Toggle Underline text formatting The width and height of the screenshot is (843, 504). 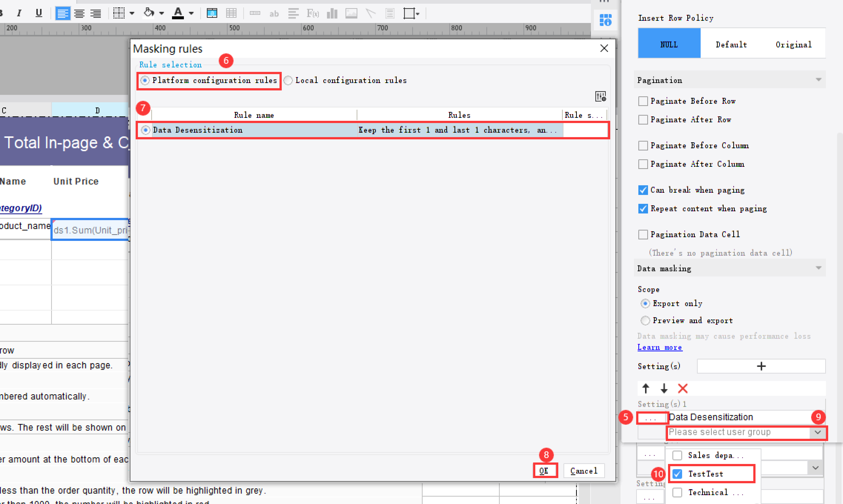coord(39,13)
